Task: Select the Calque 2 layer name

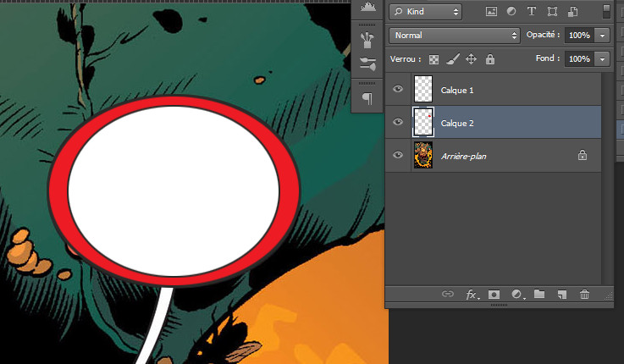Action: pos(457,124)
